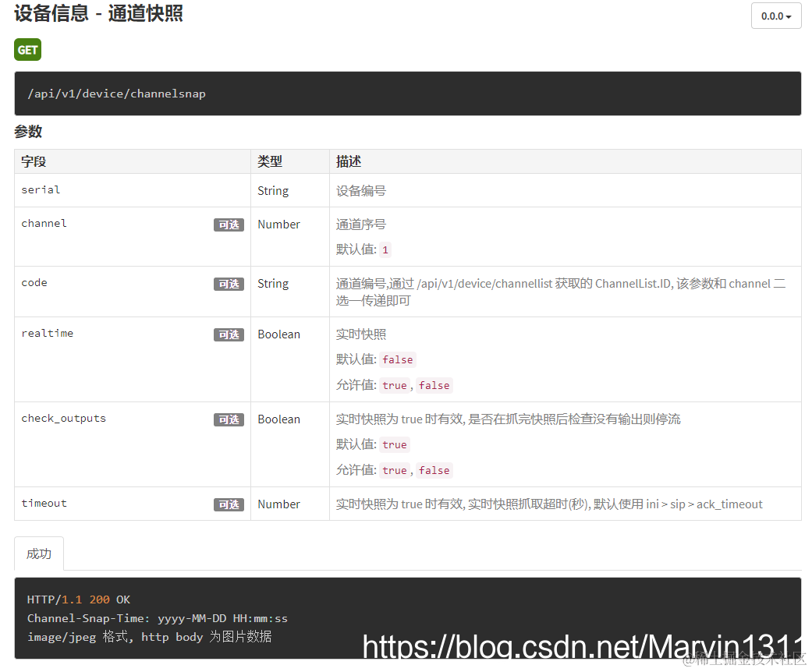Select the timeout field name
The width and height of the screenshot is (812, 672).
coord(44,504)
